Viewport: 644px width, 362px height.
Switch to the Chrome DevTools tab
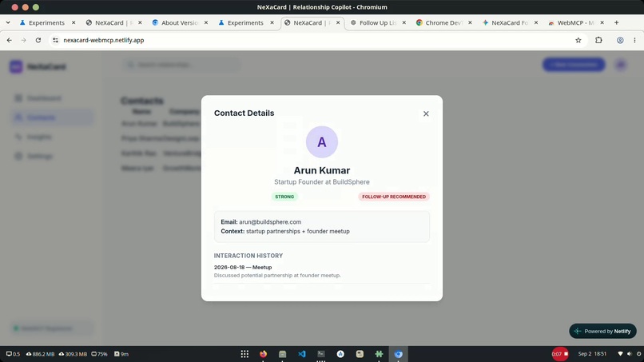(x=444, y=22)
